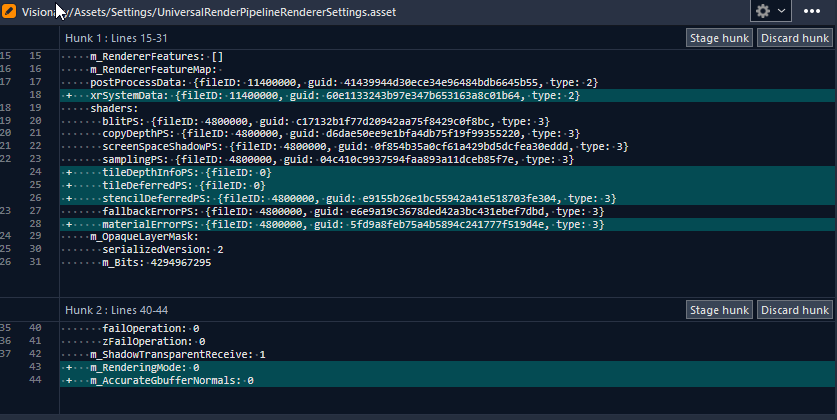Discard hunk 1 covering lines 15-31
Image resolution: width=837 pixels, height=420 pixels.
(794, 38)
